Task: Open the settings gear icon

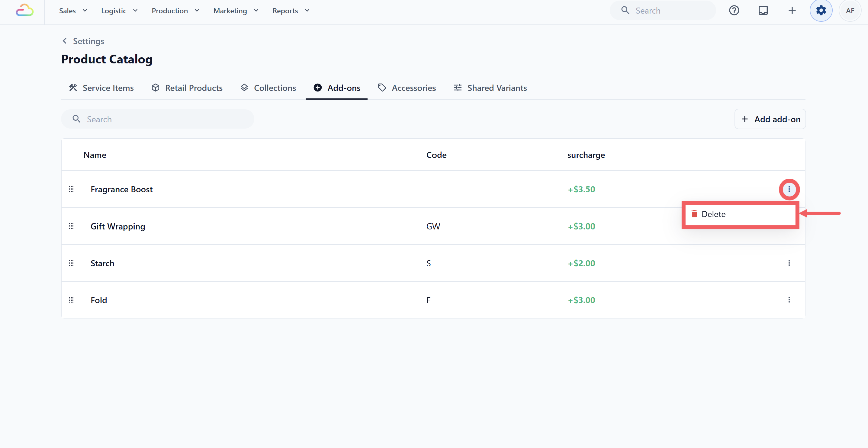Action: tap(821, 11)
